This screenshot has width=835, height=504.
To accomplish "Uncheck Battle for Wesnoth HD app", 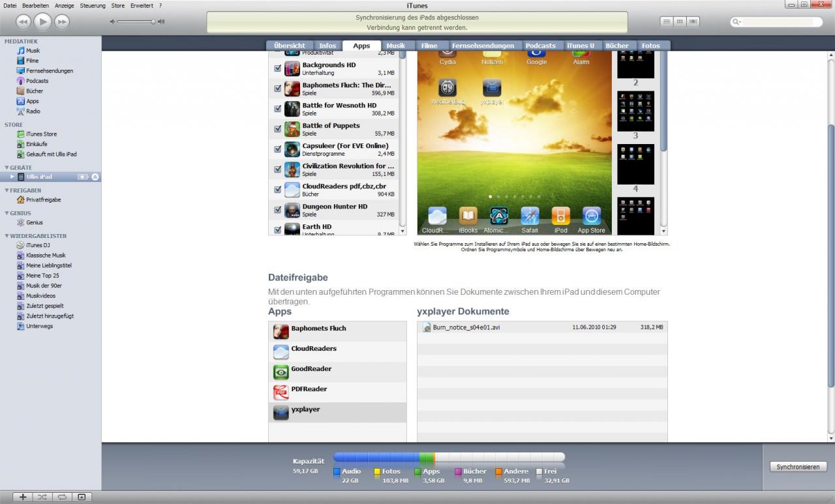I will pos(278,109).
